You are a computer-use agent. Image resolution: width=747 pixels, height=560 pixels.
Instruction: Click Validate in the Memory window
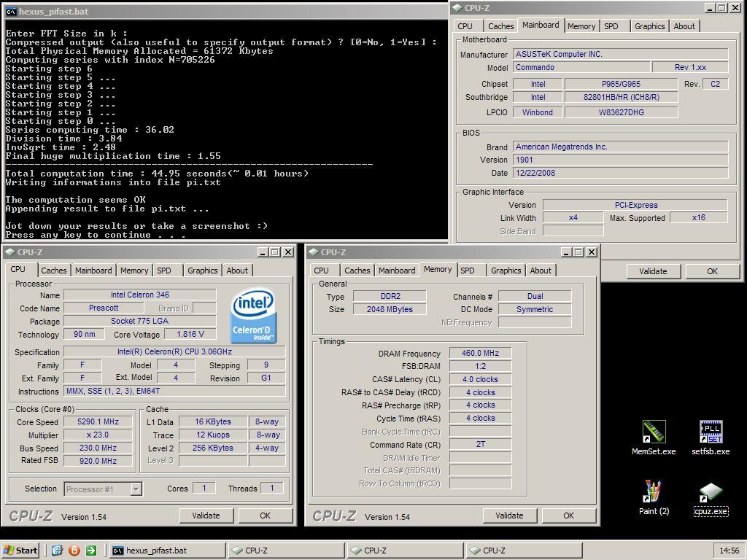509,516
